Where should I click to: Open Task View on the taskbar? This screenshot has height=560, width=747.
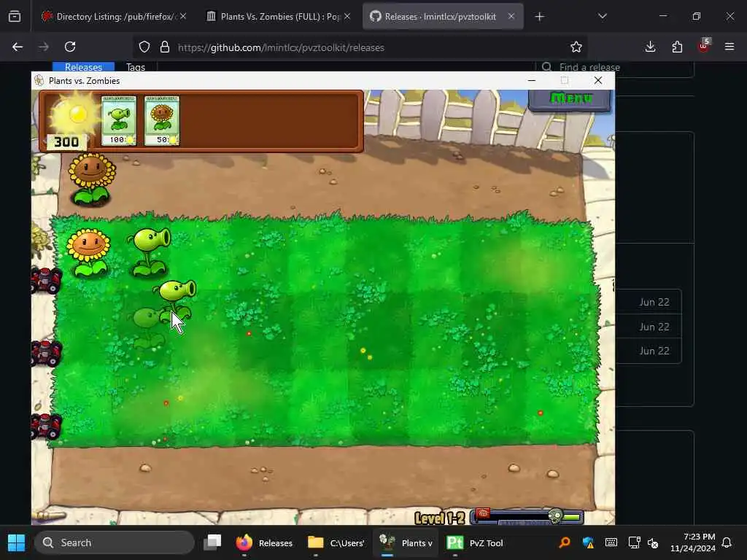212,542
